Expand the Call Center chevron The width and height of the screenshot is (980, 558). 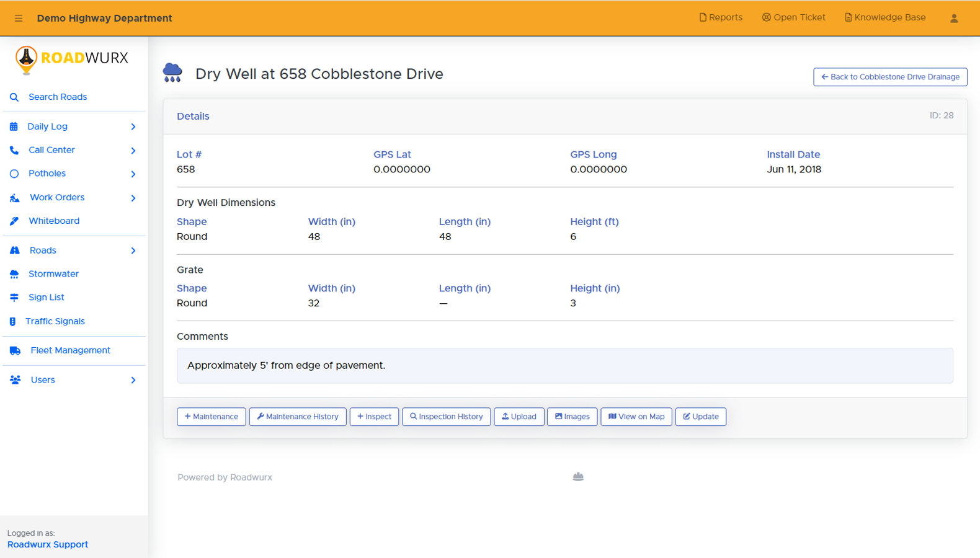[x=133, y=151]
